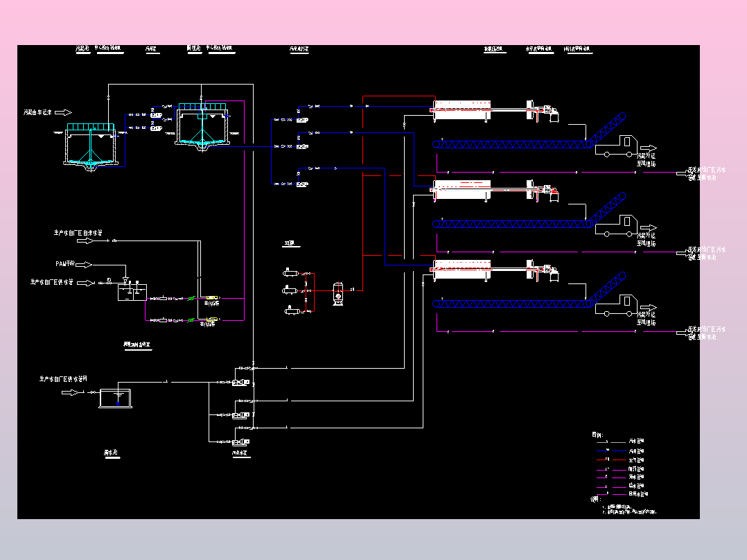Select the clean water tank with blue marker
Image resolution: width=747 pixels, height=560 pixels.
[115, 399]
